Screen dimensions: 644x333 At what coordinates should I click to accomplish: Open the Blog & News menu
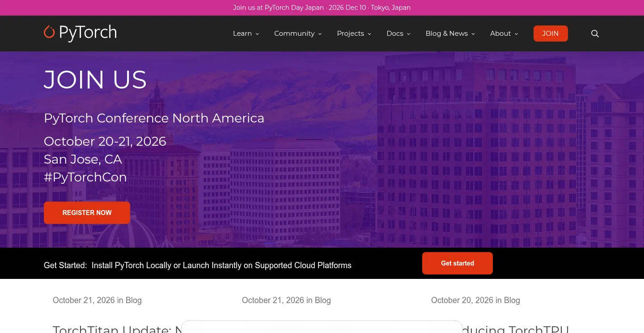tap(447, 34)
